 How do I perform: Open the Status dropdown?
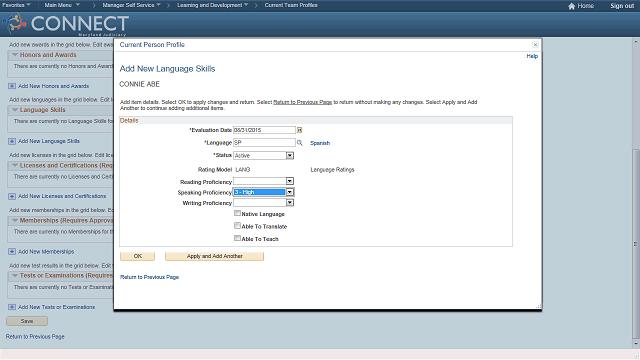(289, 156)
